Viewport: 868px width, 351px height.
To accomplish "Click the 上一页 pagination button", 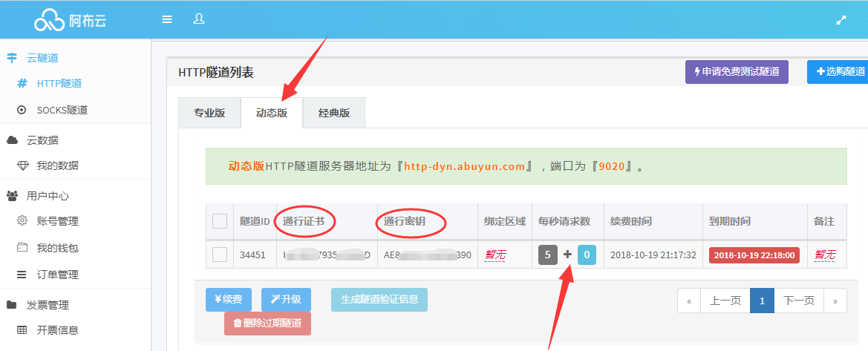I will click(725, 301).
